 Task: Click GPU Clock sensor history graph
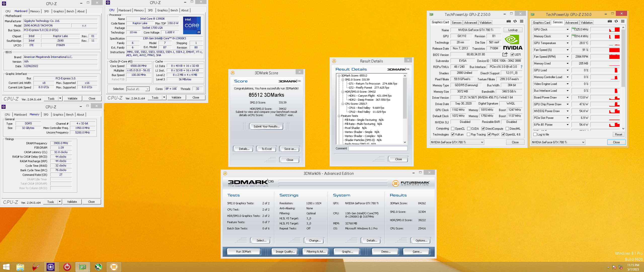click(605, 29)
